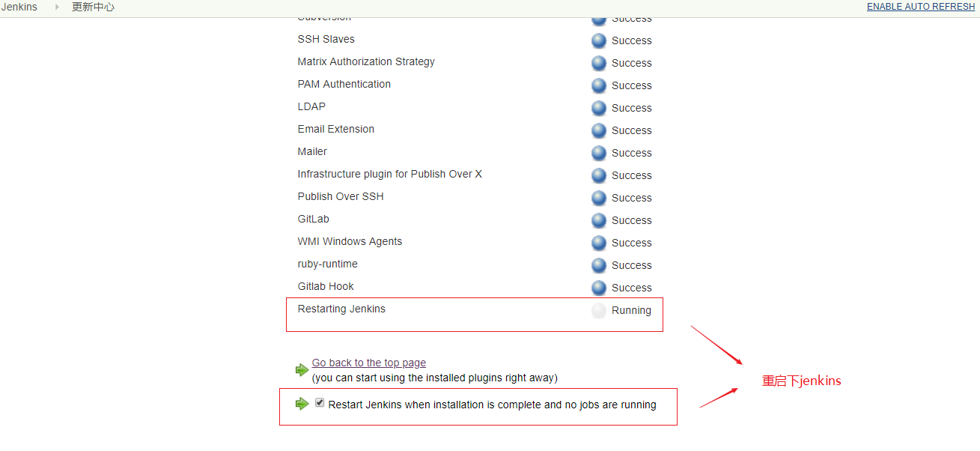
Task: Click status ball for Infrastructure plugin for Publish Over X
Action: pyautogui.click(x=599, y=175)
